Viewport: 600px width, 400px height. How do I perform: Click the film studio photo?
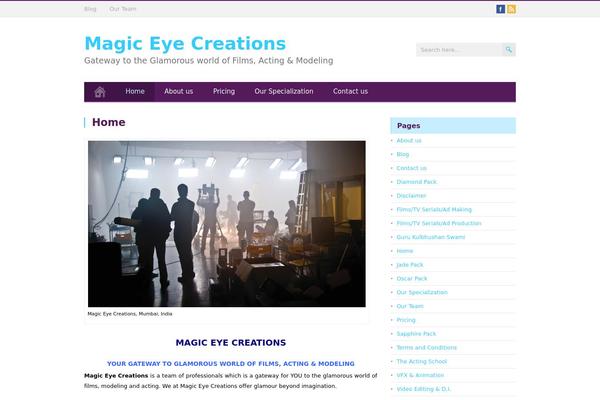pos(227,224)
